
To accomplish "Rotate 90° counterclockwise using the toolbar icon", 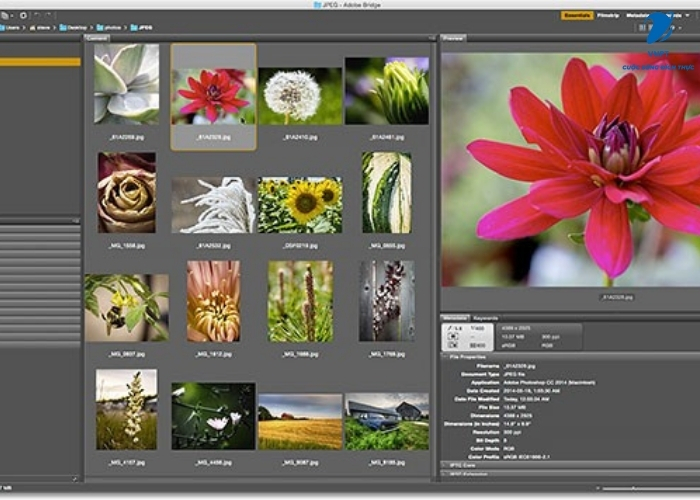I will coord(38,16).
